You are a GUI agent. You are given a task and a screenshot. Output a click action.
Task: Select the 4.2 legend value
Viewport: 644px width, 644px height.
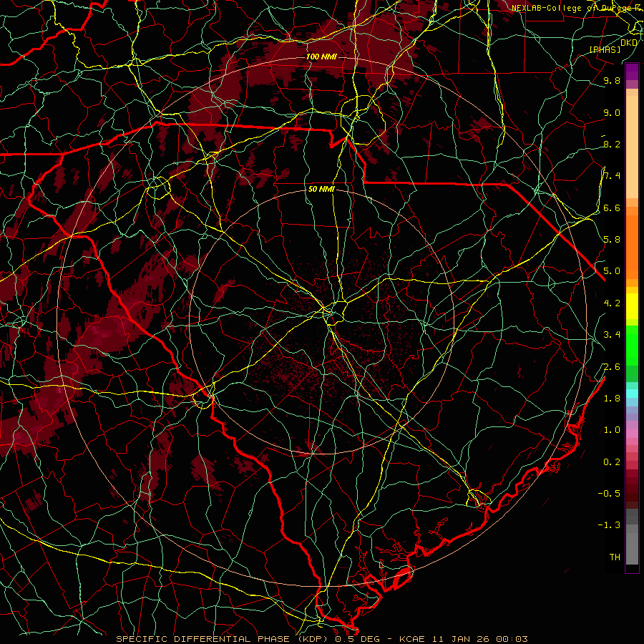click(612, 303)
